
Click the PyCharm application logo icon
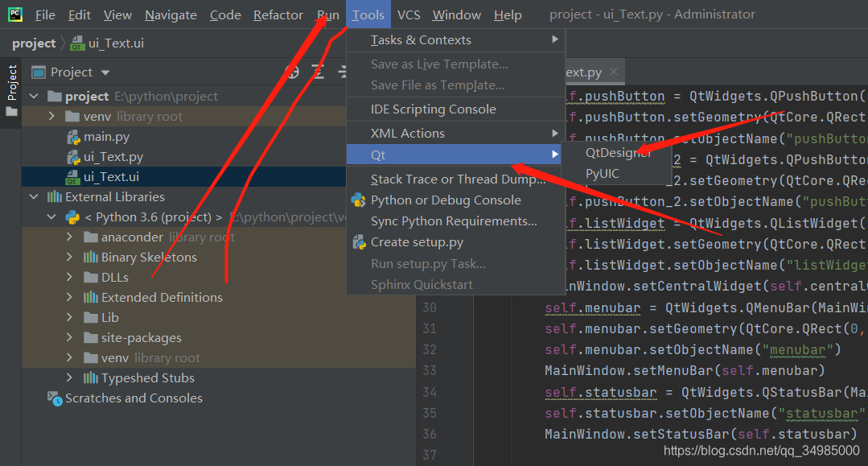tap(15, 14)
